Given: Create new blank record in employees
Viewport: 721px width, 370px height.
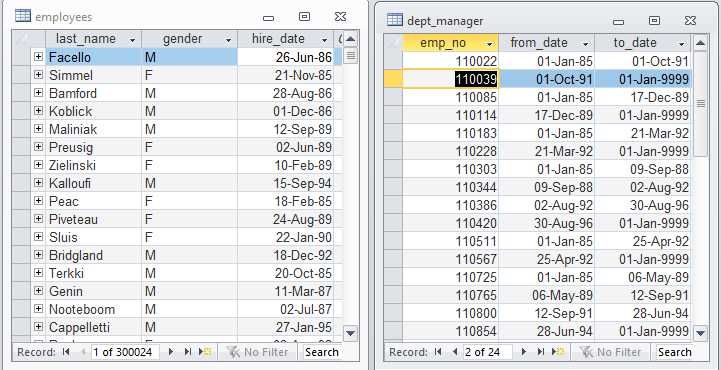Looking at the screenshot, I should (205, 352).
